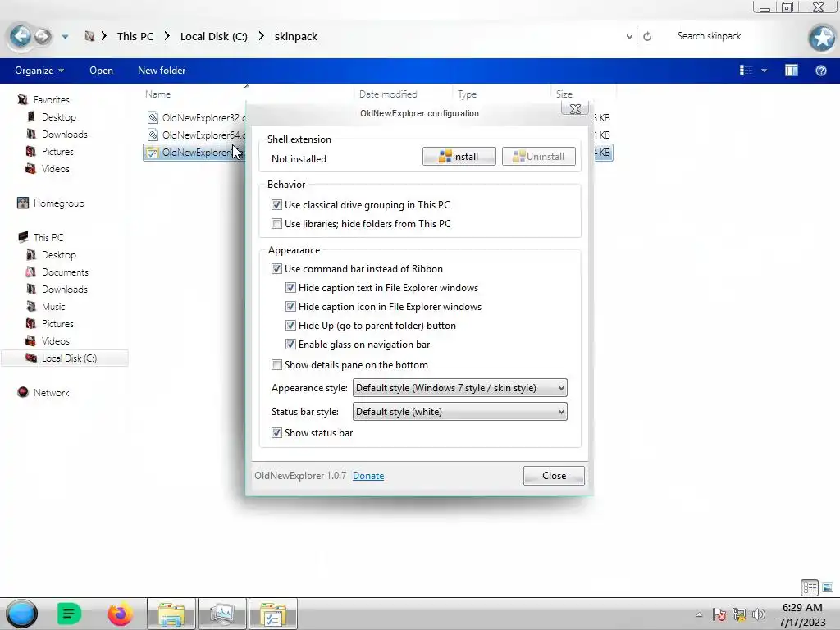Launch Firefox from the taskbar
840x630 pixels.
120,614
